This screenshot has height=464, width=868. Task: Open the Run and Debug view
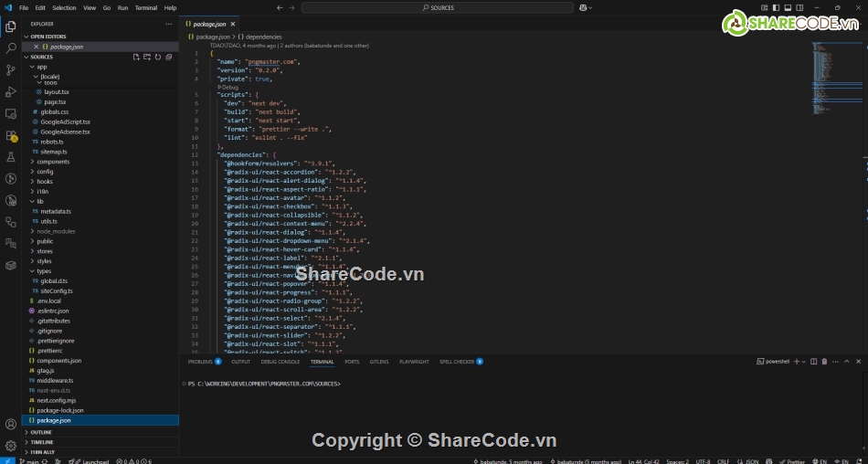11,92
